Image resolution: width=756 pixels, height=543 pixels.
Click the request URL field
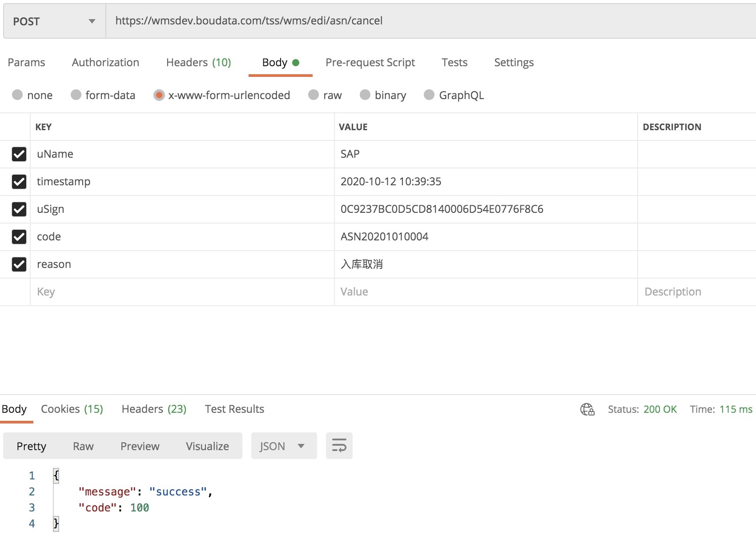(x=430, y=21)
